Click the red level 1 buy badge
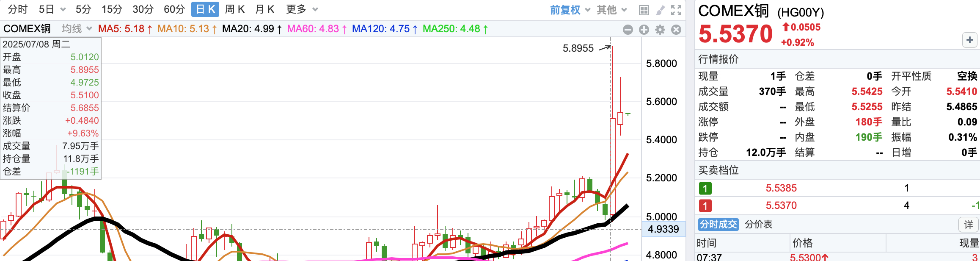The height and width of the screenshot is (261, 980). [705, 206]
